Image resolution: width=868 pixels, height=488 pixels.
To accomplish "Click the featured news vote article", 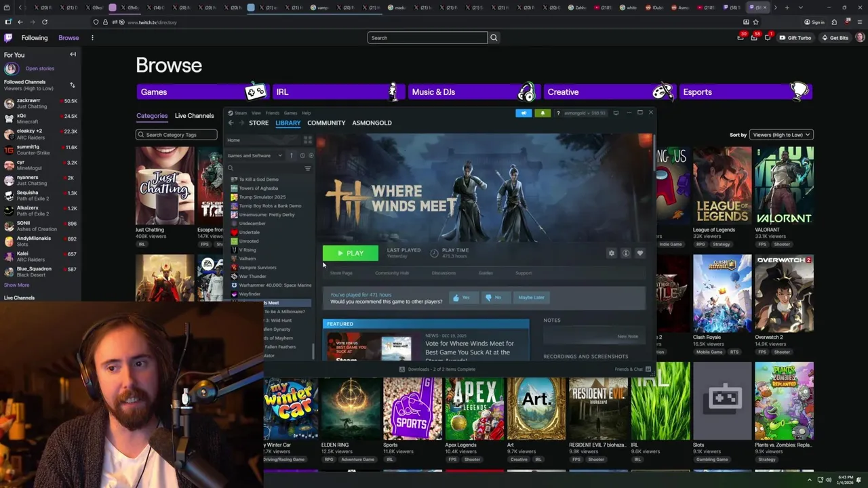I will [426, 344].
